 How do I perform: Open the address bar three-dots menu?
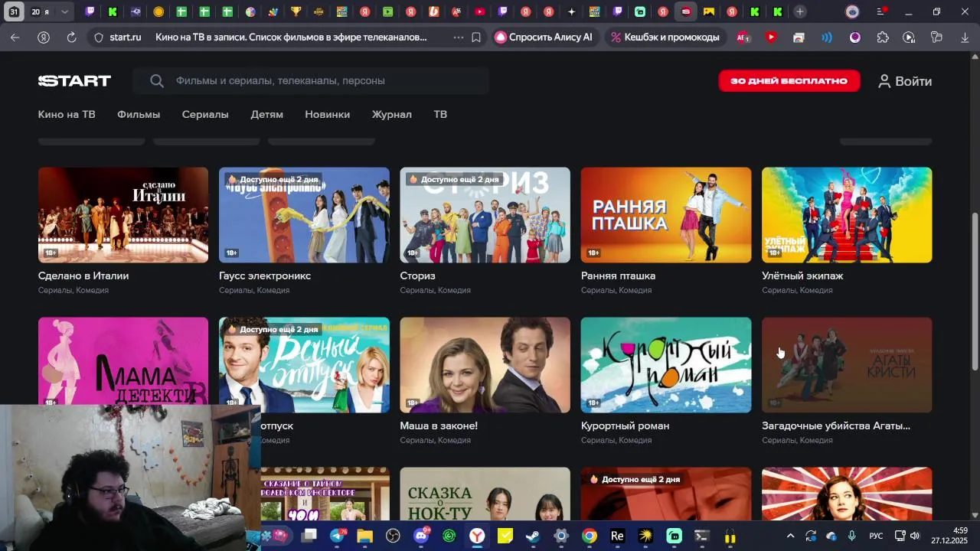point(458,37)
